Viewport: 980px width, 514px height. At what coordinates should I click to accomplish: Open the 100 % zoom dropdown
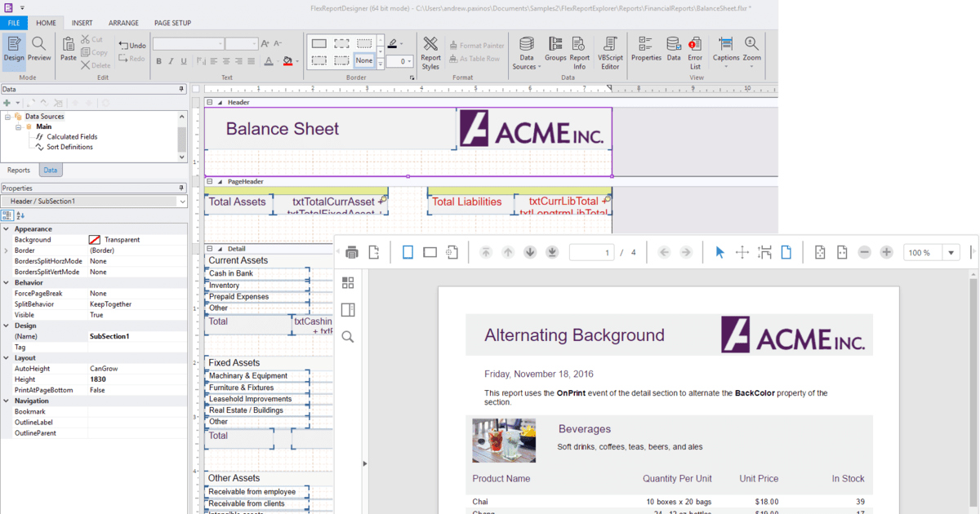pos(951,253)
